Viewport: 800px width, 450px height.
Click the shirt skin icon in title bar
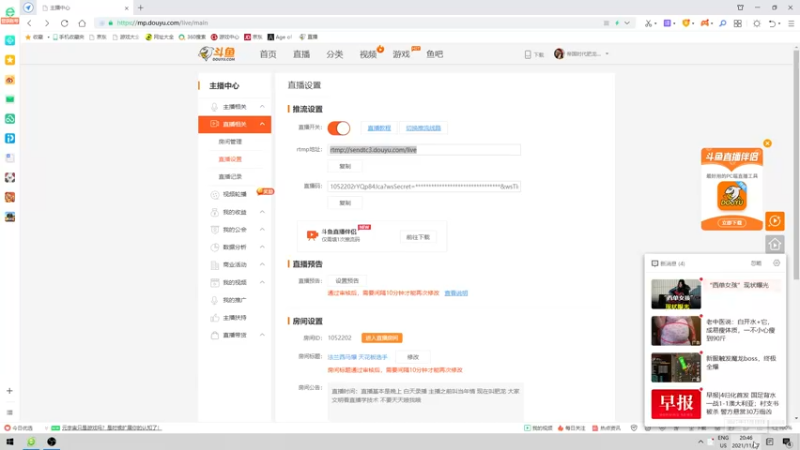(740, 8)
